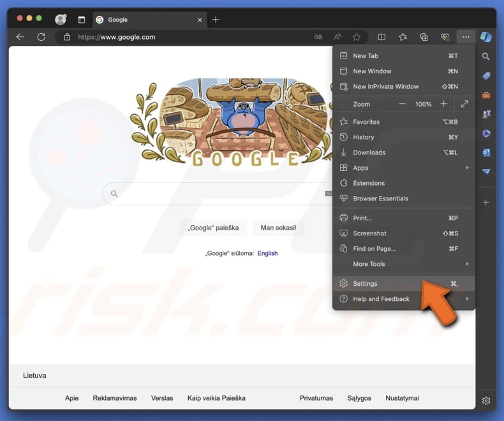The image size is (504, 421).
Task: Add page to favorites star icon
Action: [x=357, y=37]
